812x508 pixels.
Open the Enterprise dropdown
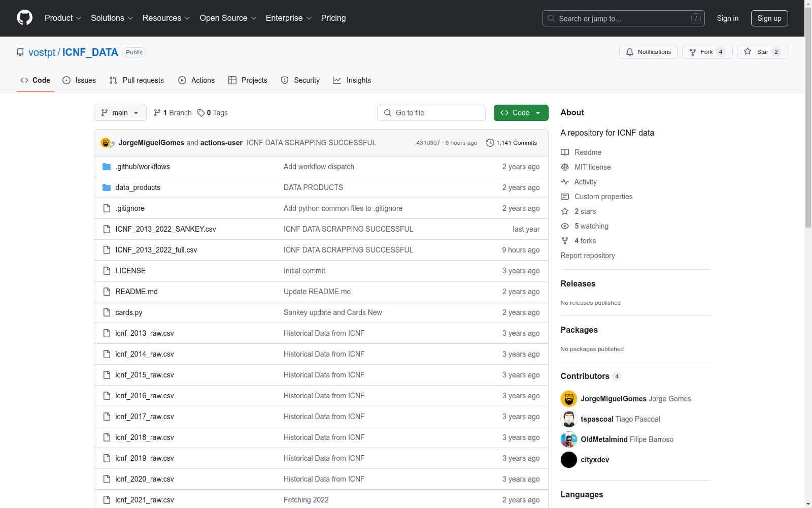pyautogui.click(x=289, y=18)
